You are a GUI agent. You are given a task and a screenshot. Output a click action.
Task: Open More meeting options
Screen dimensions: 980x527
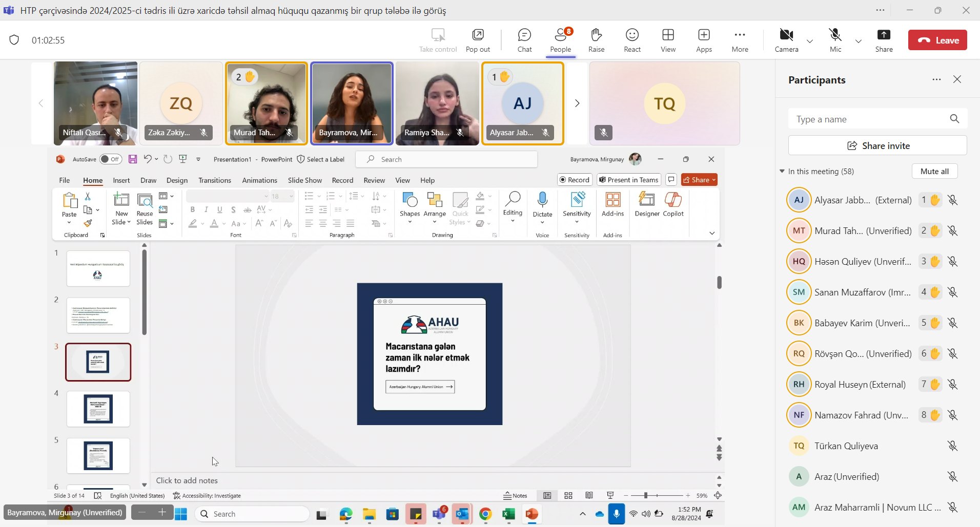point(740,40)
